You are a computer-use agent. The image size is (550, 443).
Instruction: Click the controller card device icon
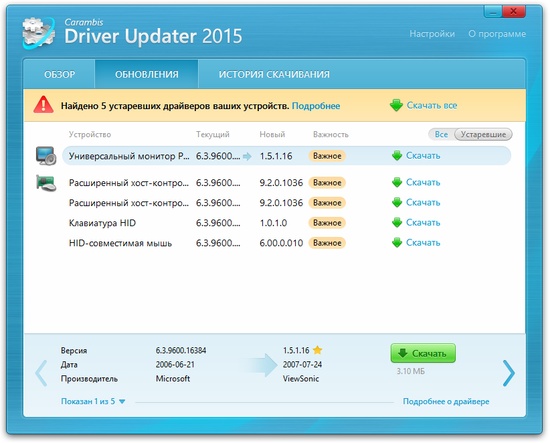coord(46,183)
